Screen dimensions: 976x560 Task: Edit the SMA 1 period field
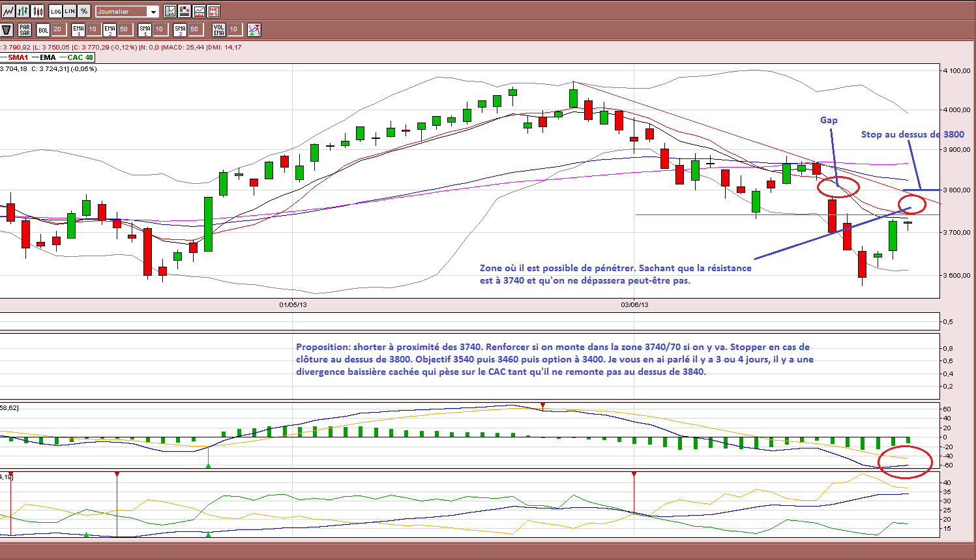click(160, 29)
